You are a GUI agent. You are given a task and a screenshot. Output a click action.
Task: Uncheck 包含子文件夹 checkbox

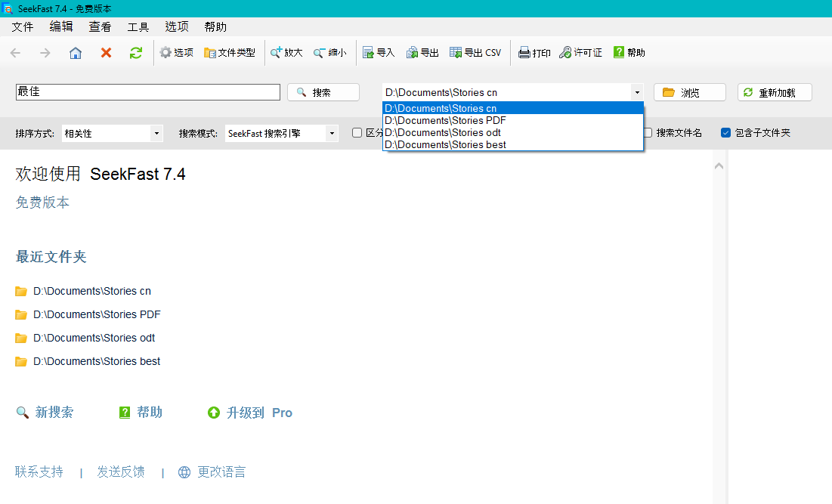point(726,133)
